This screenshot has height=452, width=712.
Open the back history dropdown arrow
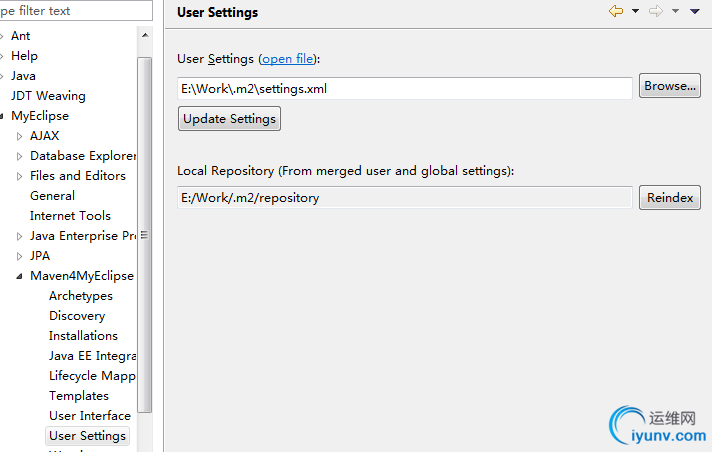click(635, 12)
